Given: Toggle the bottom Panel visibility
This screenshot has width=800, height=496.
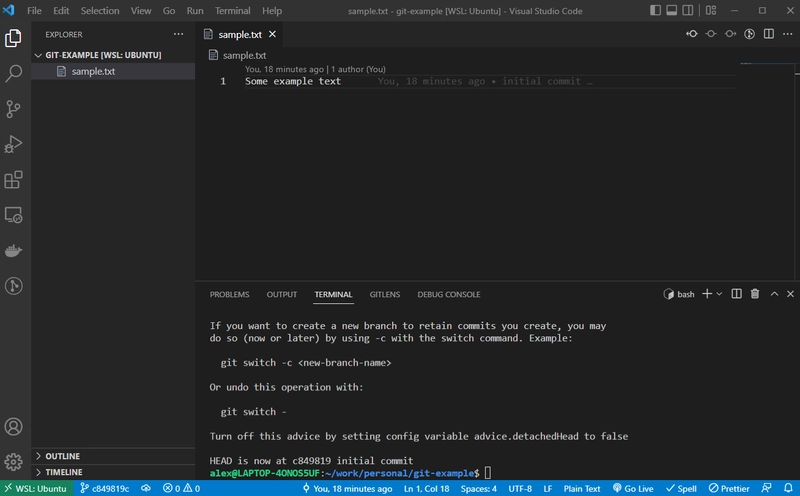Looking at the screenshot, I should point(672,10).
